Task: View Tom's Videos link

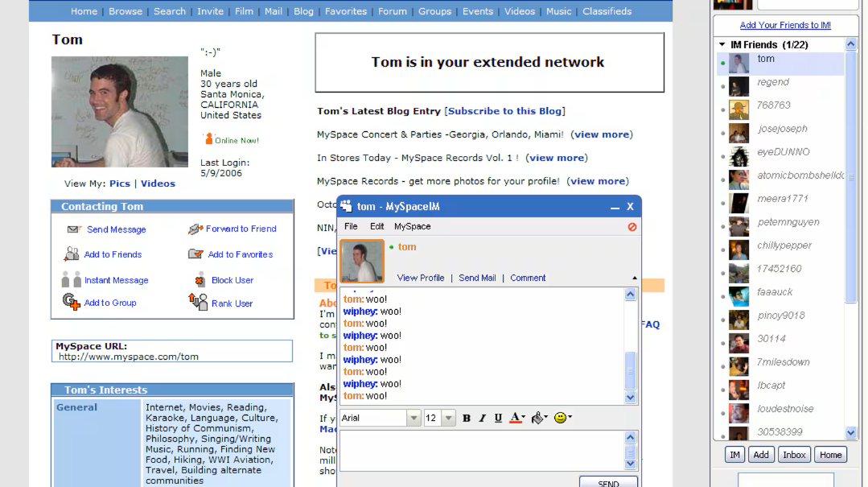Action: point(158,184)
